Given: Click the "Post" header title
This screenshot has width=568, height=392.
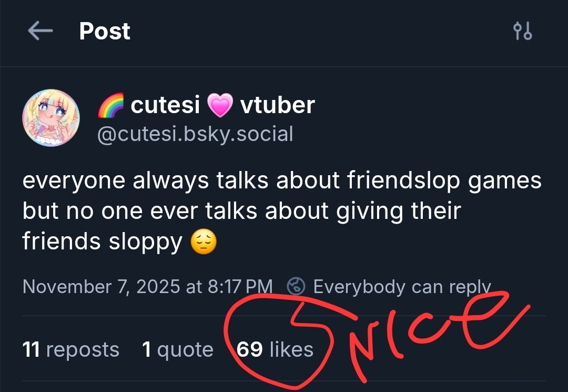Looking at the screenshot, I should [x=105, y=32].
